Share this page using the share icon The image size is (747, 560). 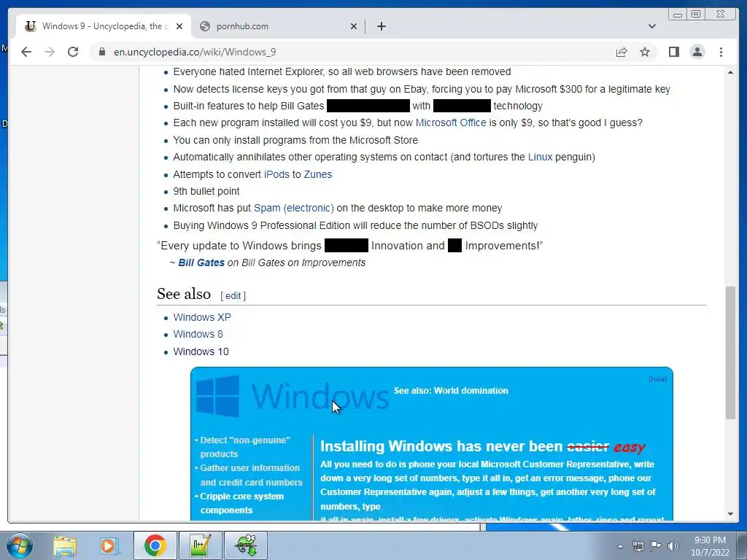pyautogui.click(x=622, y=52)
